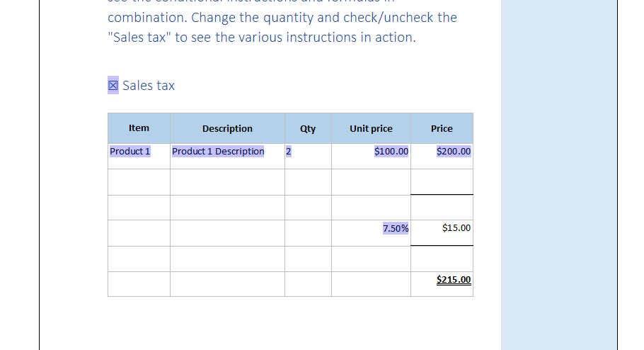The image size is (644, 350).
Task: Click the $200.00 price field
Action: pyautogui.click(x=454, y=152)
